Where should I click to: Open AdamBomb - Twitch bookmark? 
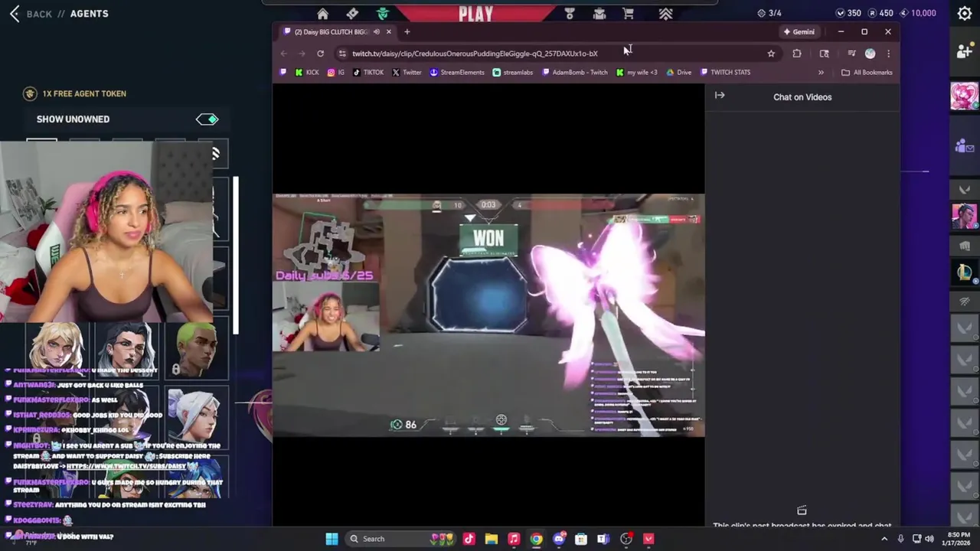click(x=574, y=73)
